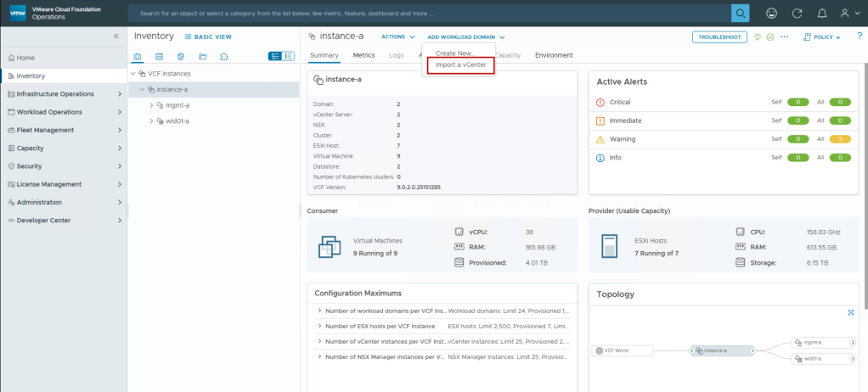Collapse the left navigation with double chevron

[x=116, y=36]
